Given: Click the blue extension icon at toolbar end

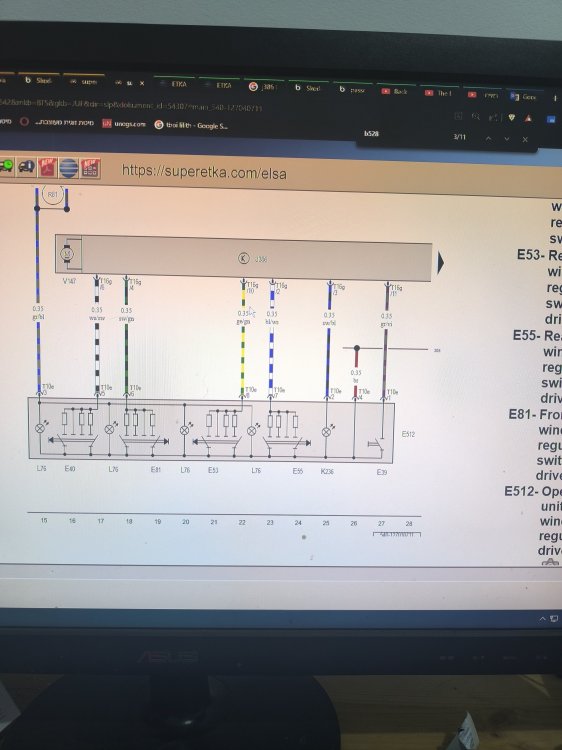Looking at the screenshot, I should (x=552, y=119).
